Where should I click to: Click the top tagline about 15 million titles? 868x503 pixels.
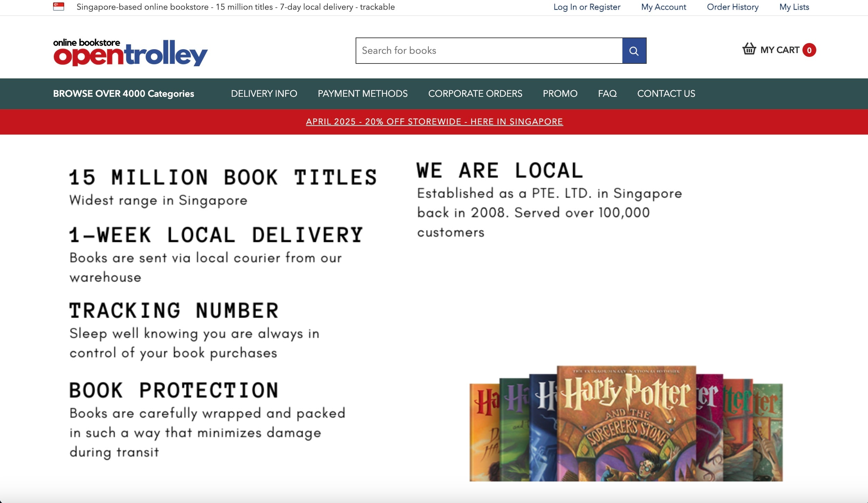point(236,7)
